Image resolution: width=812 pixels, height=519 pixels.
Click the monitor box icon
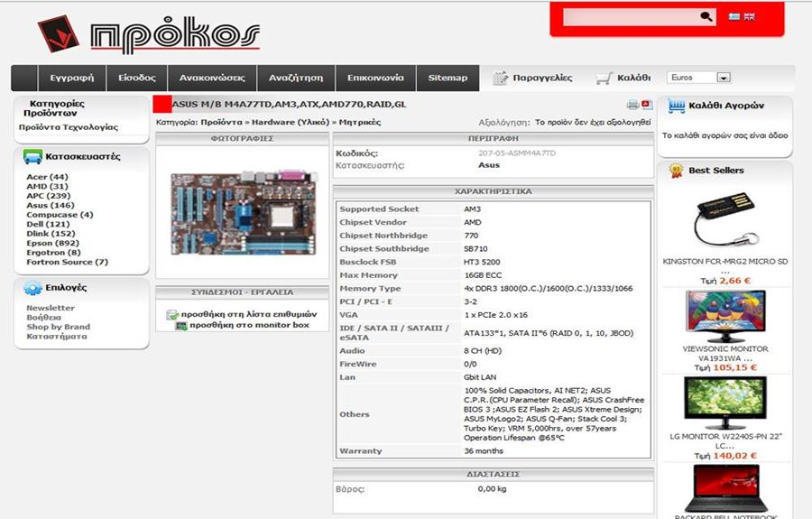click(181, 326)
